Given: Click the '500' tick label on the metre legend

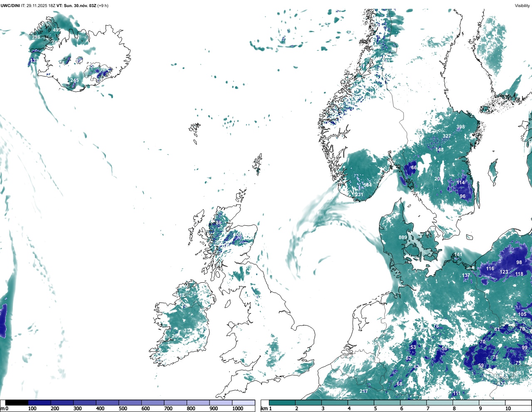Looking at the screenshot, I should (123, 409).
